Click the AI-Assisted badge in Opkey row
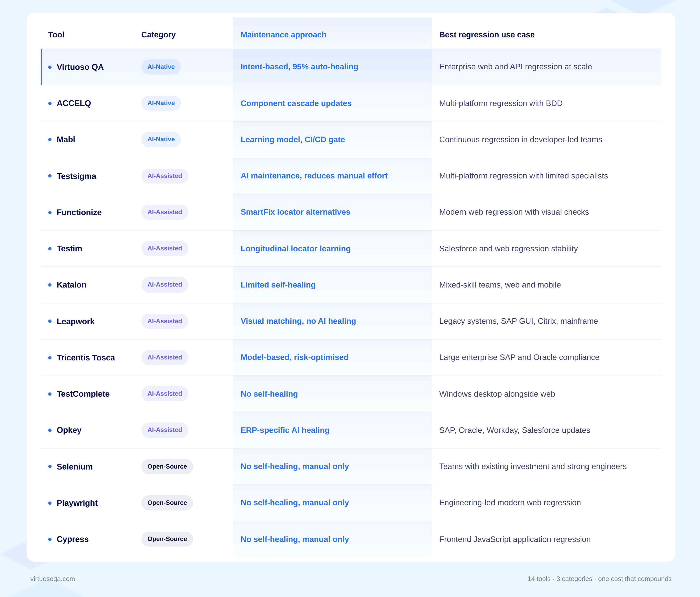 pos(165,430)
